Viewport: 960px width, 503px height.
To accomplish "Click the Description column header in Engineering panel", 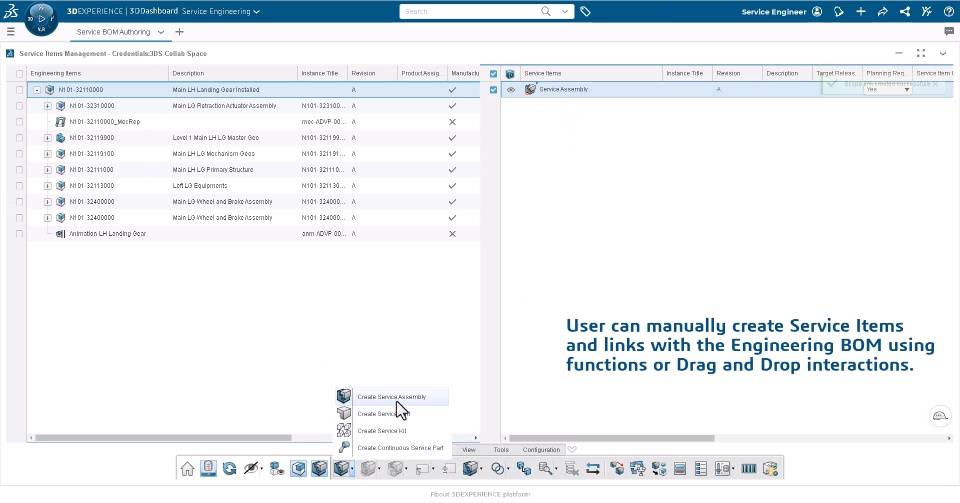I will 233,73.
